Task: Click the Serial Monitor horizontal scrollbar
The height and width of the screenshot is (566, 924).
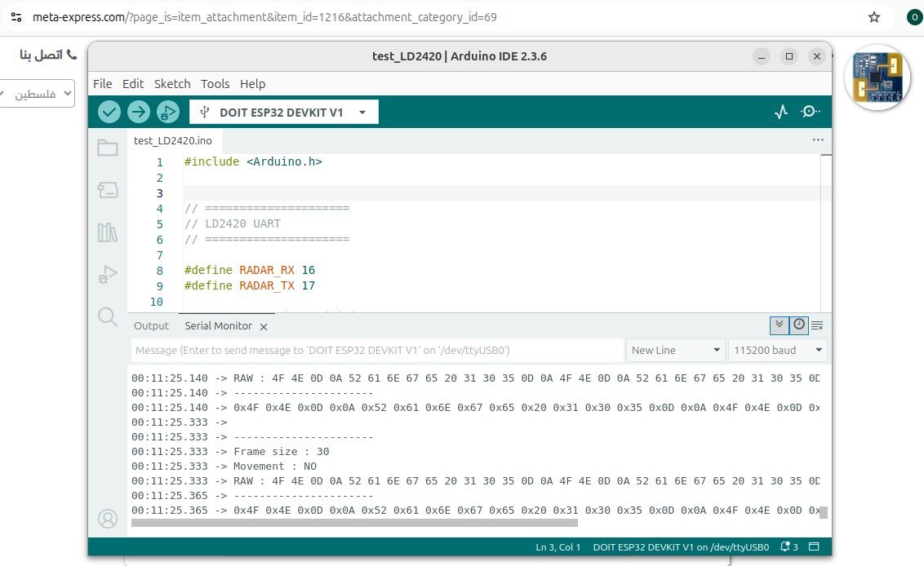Action: (355, 523)
